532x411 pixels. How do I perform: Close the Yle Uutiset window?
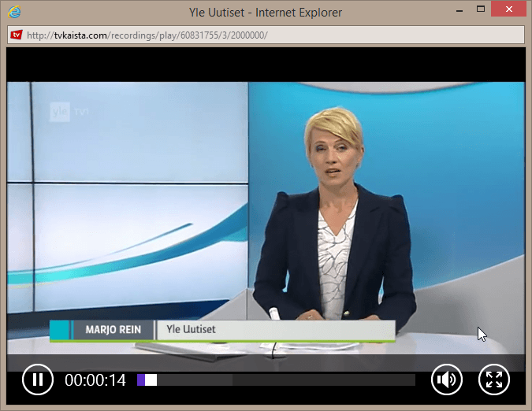point(508,9)
